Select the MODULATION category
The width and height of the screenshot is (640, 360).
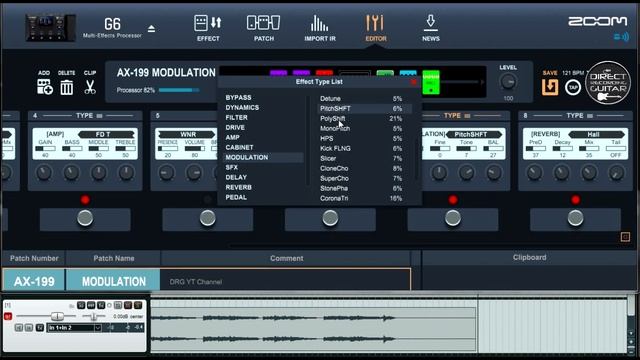[264, 158]
